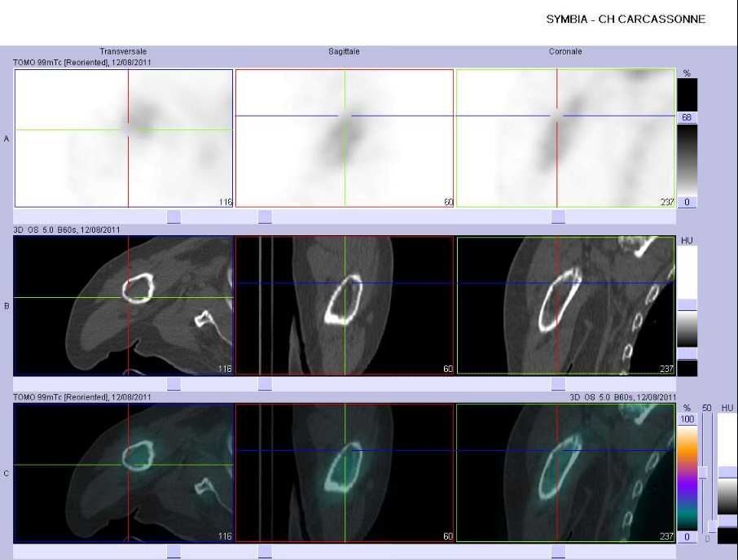Click slice slider thumb under row C transversal view
This screenshot has width=738, height=560.
(174, 552)
